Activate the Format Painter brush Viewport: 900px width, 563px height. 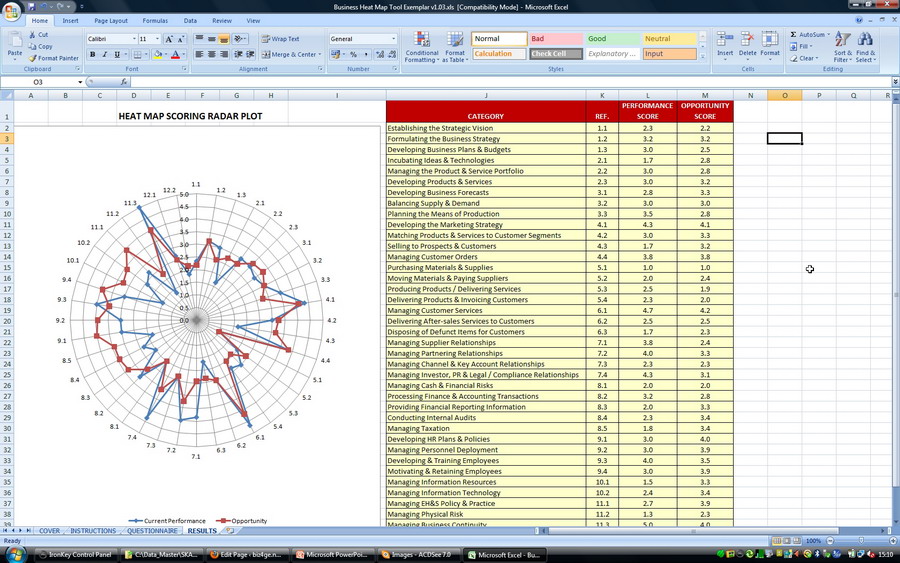(33, 58)
